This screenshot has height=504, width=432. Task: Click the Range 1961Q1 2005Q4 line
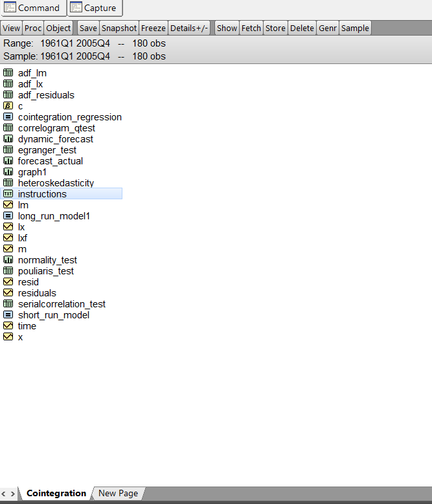(84, 43)
